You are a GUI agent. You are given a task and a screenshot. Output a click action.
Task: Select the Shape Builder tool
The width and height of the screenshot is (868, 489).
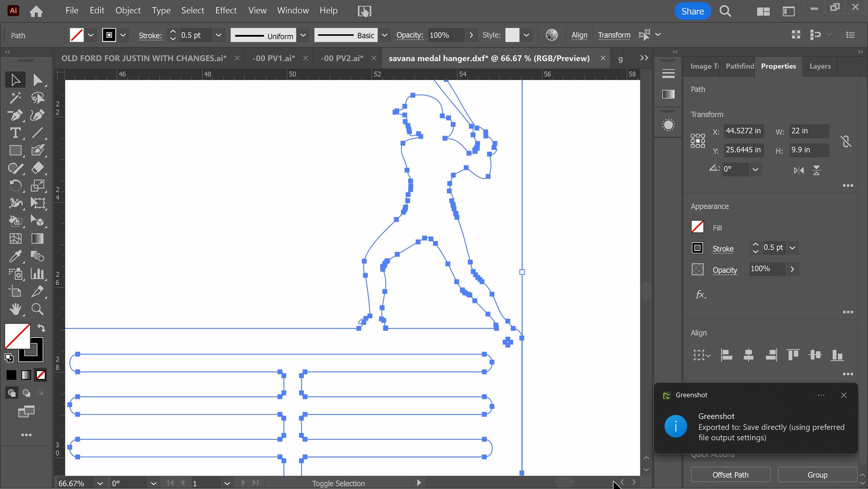click(x=15, y=221)
